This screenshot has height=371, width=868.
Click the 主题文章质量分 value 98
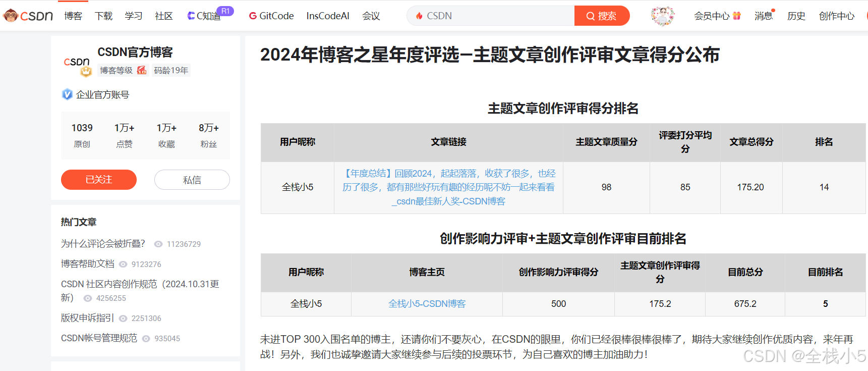607,187
